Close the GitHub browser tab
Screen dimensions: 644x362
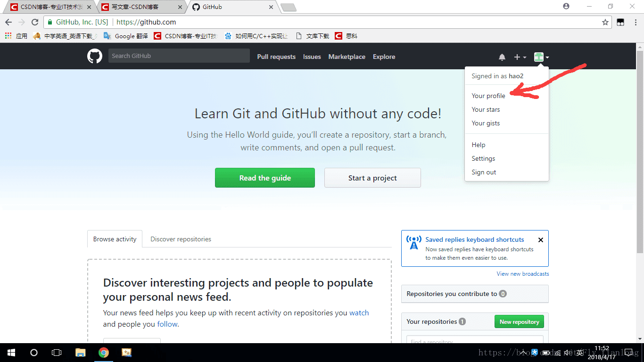(271, 7)
